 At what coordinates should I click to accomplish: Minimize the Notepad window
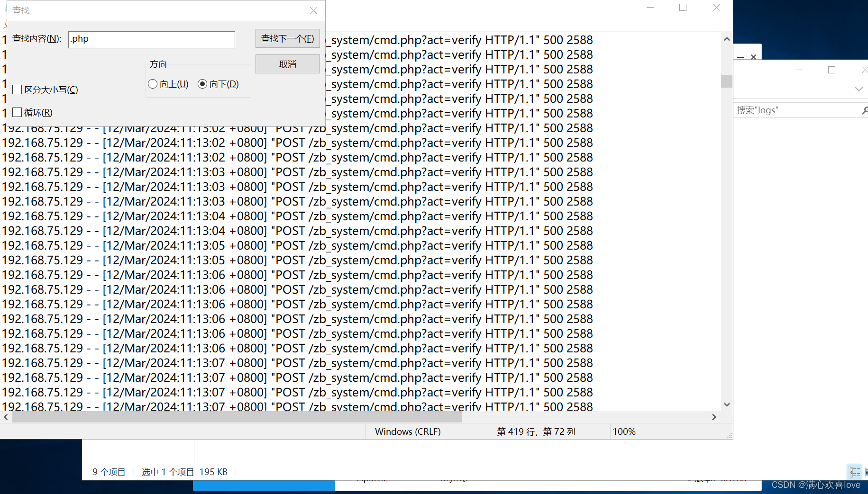[x=650, y=8]
